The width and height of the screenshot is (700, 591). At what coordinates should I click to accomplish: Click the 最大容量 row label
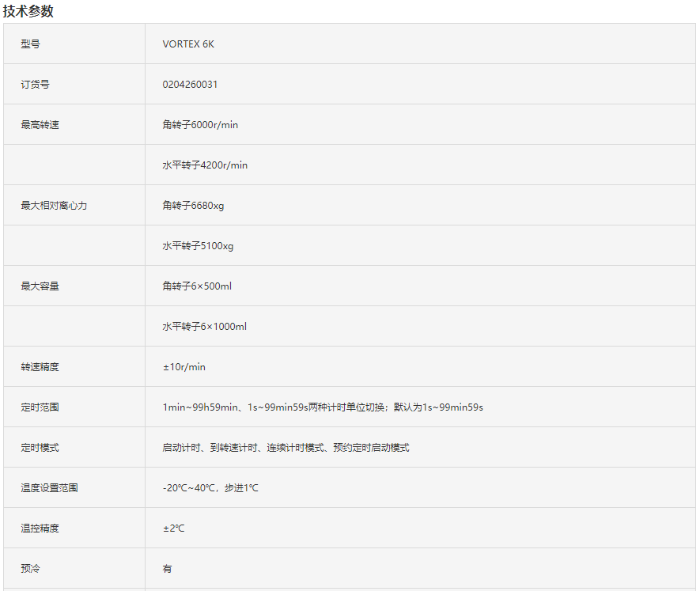point(40,286)
